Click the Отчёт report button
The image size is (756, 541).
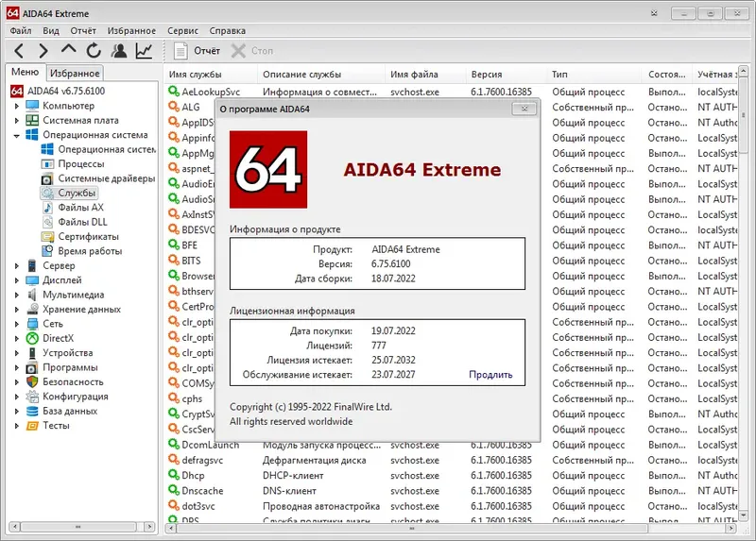tap(197, 51)
